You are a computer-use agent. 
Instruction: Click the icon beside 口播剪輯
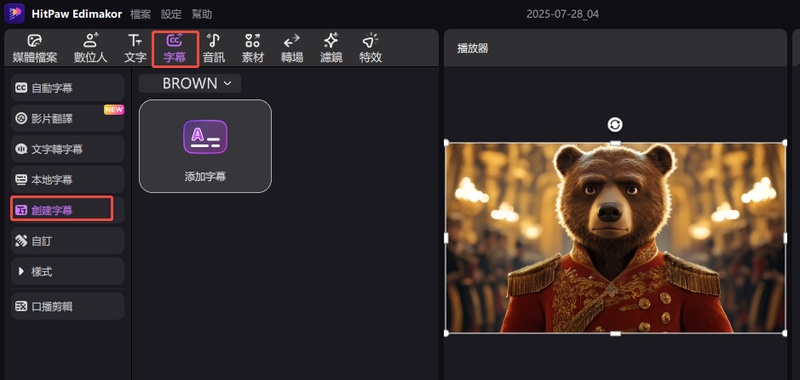point(21,307)
